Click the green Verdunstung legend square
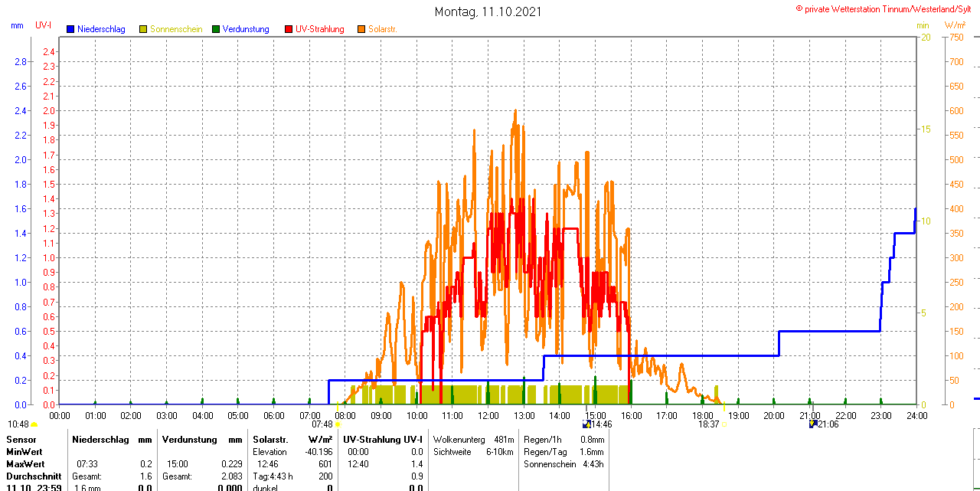 point(216,29)
